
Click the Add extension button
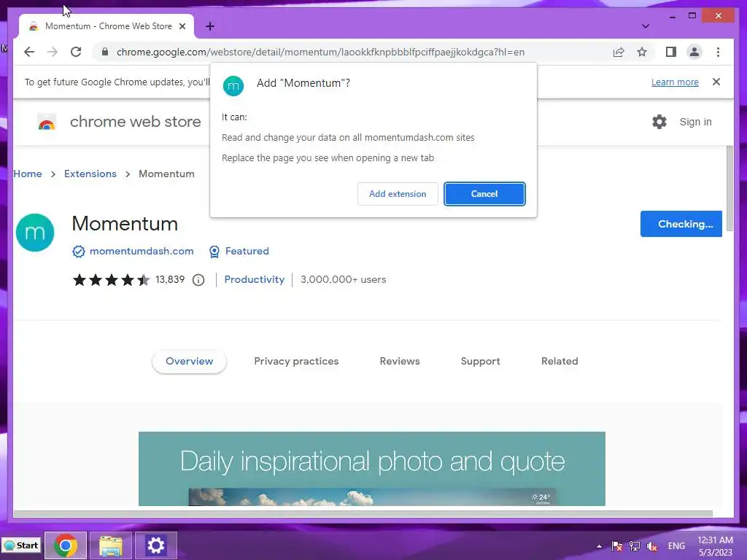point(398,194)
